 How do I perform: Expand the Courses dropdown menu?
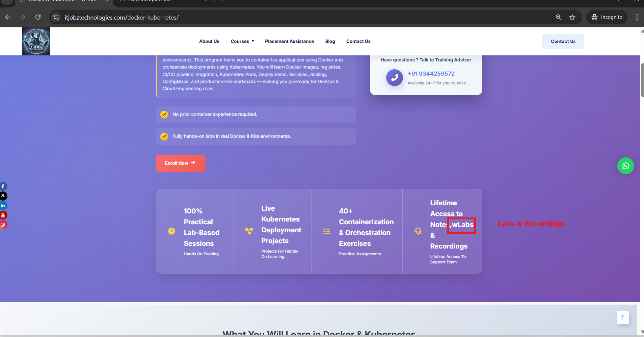(242, 41)
